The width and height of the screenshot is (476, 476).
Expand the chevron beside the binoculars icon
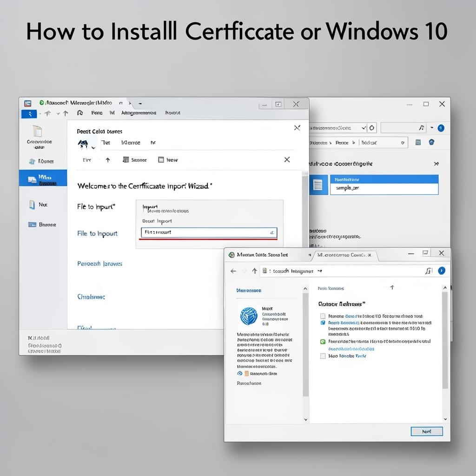[93, 147]
